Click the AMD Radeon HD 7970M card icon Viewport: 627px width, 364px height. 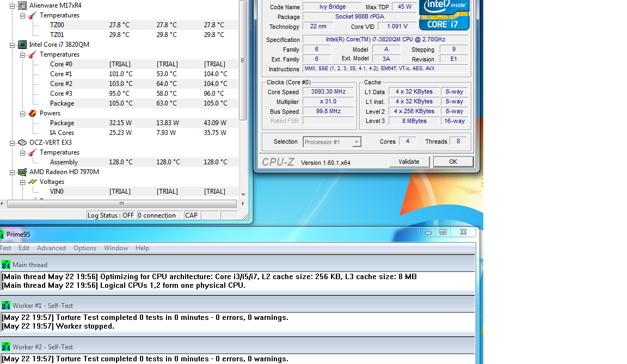[22, 172]
